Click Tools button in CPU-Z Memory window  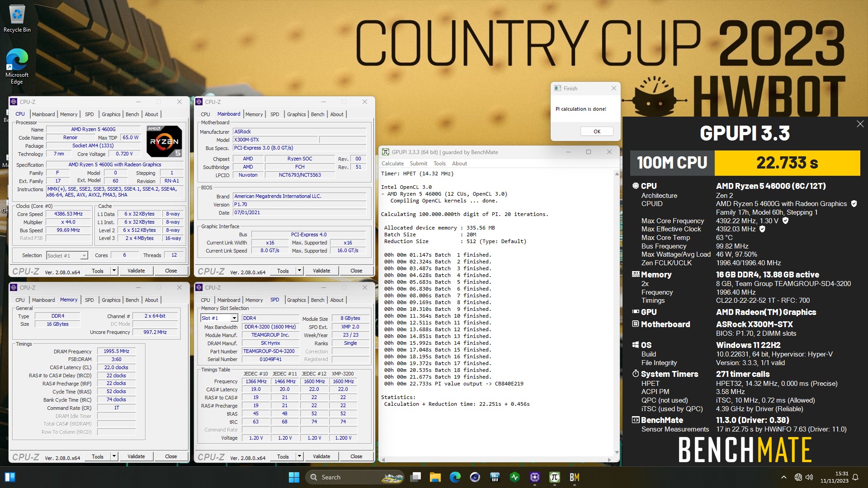click(x=98, y=456)
